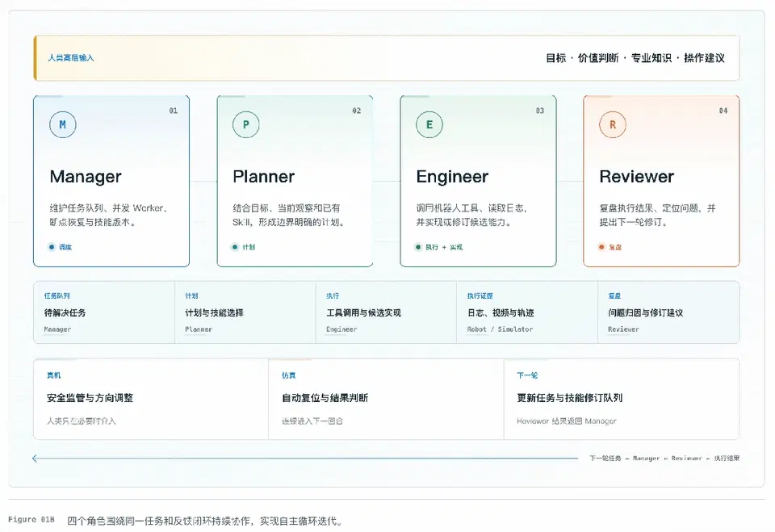Click the 计划 tag on Planner card

(249, 247)
